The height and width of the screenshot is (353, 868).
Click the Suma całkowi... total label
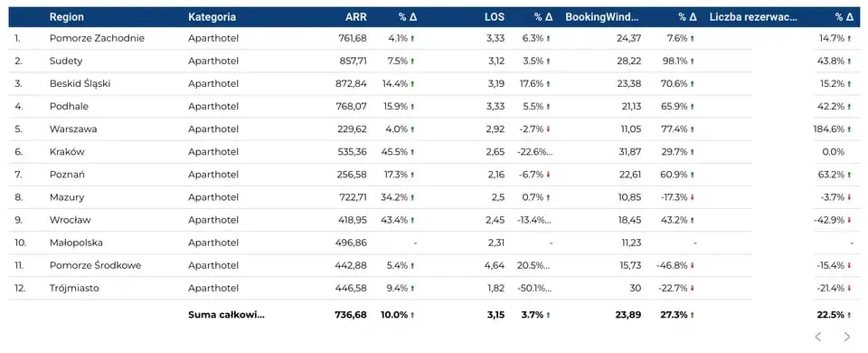point(226,315)
